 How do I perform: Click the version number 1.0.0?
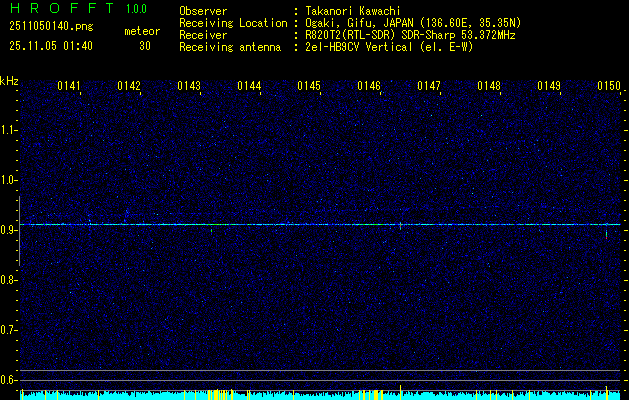[136, 9]
